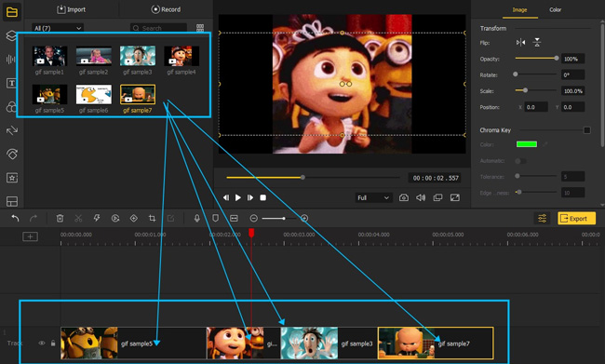Click the Export button

pos(576,219)
